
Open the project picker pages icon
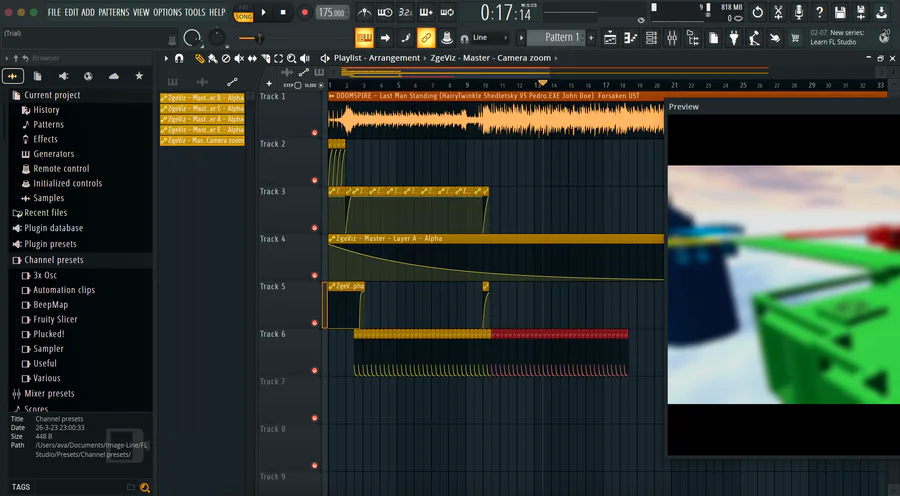[713, 38]
